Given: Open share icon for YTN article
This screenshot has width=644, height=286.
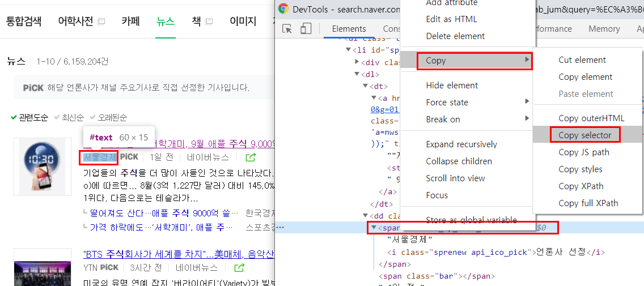Looking at the screenshot, I should coord(239,268).
